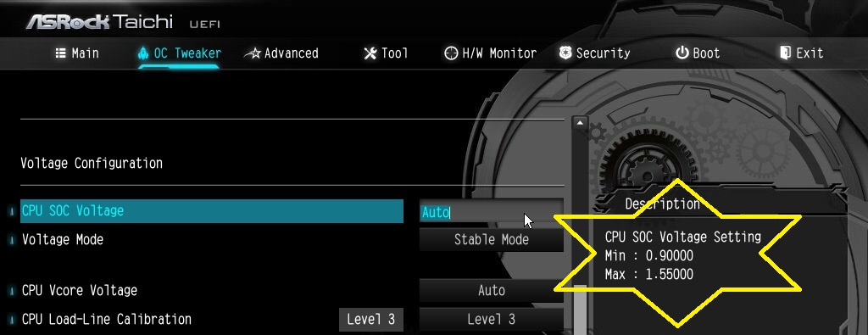Select the CPU SOC Voltage row

(212, 211)
